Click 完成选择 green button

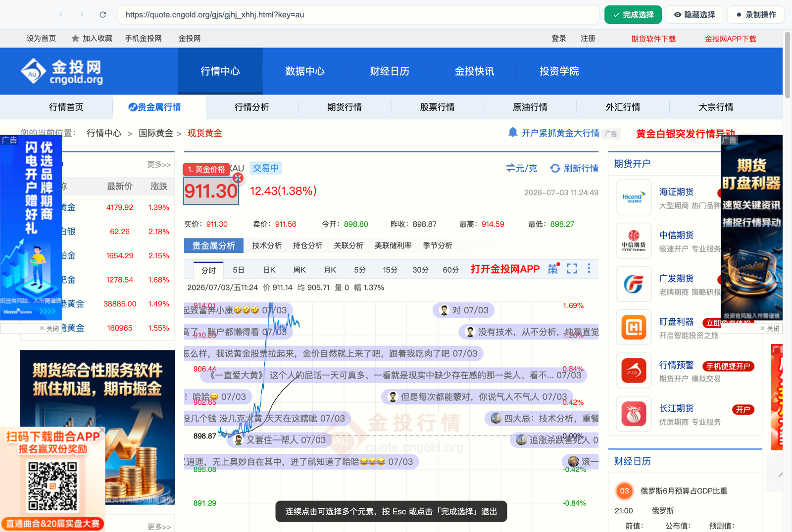pos(633,15)
